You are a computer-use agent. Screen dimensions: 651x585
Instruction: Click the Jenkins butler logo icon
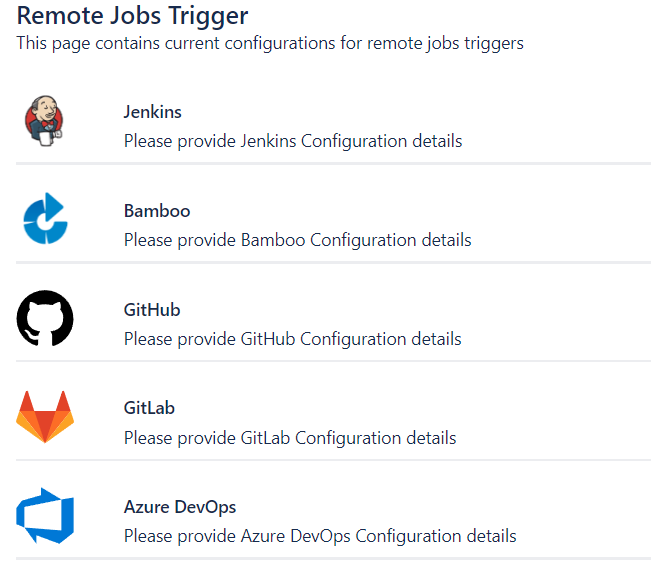[44, 120]
